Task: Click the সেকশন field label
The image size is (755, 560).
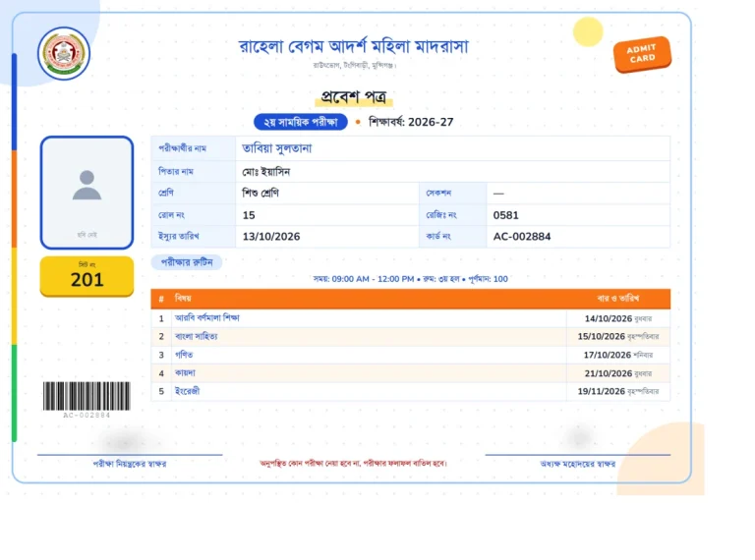Action: click(x=438, y=193)
